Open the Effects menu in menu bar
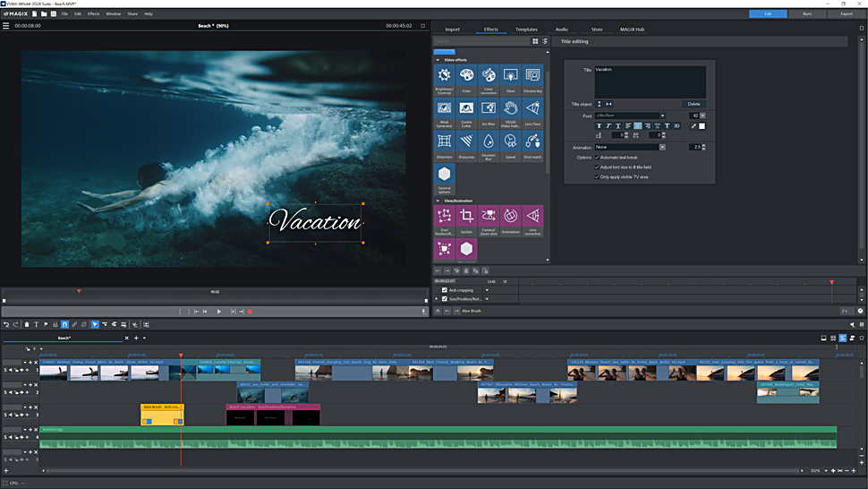This screenshot has height=489, width=868. pos(93,13)
